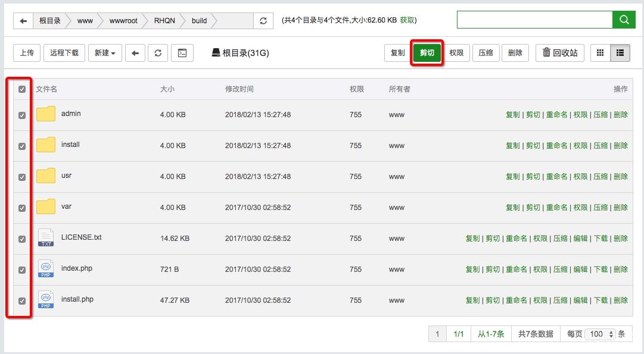Viewport: 644px width, 354px height.
Task: Open the terminal icon in the toolbar
Action: pos(182,52)
